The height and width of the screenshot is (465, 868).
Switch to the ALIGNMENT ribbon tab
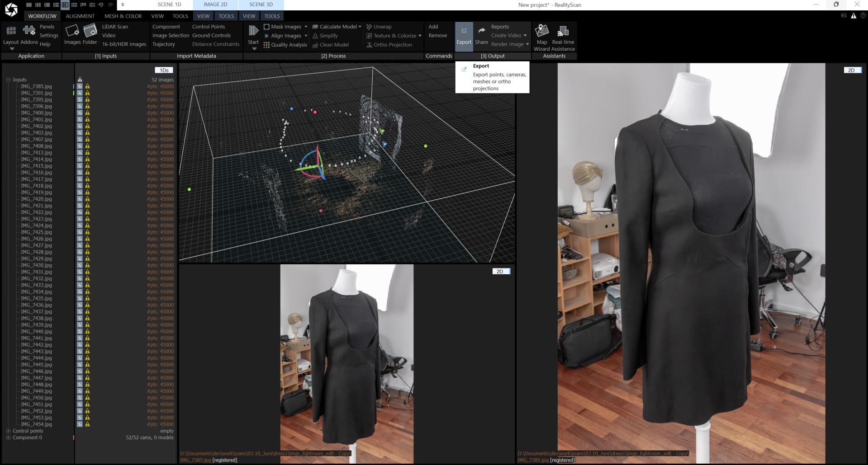click(x=80, y=16)
